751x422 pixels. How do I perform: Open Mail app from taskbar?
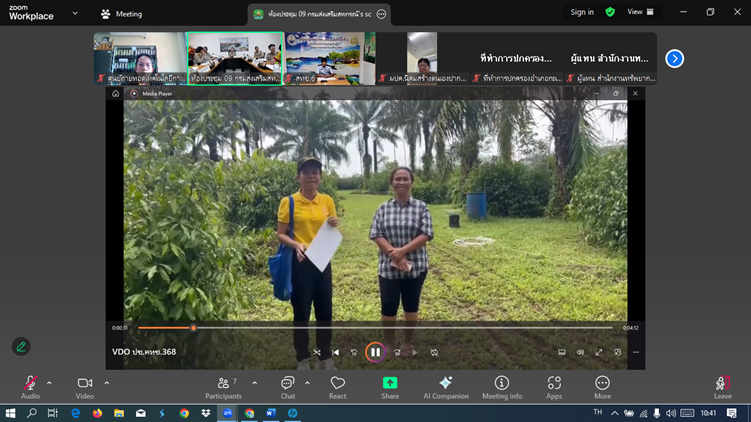141,413
